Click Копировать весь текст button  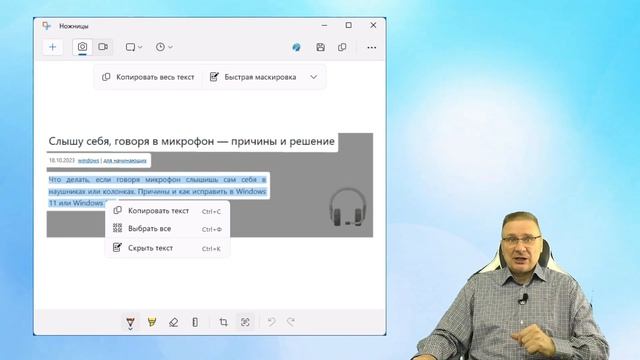pyautogui.click(x=148, y=77)
